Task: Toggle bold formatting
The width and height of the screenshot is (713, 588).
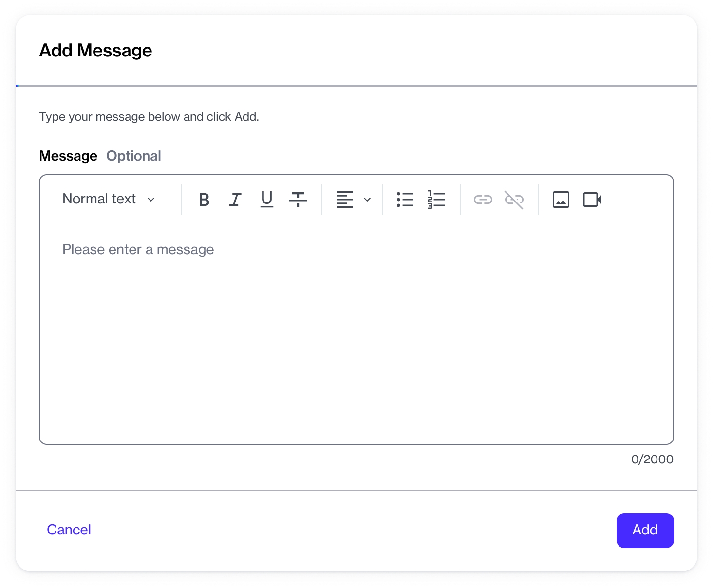Action: [205, 200]
